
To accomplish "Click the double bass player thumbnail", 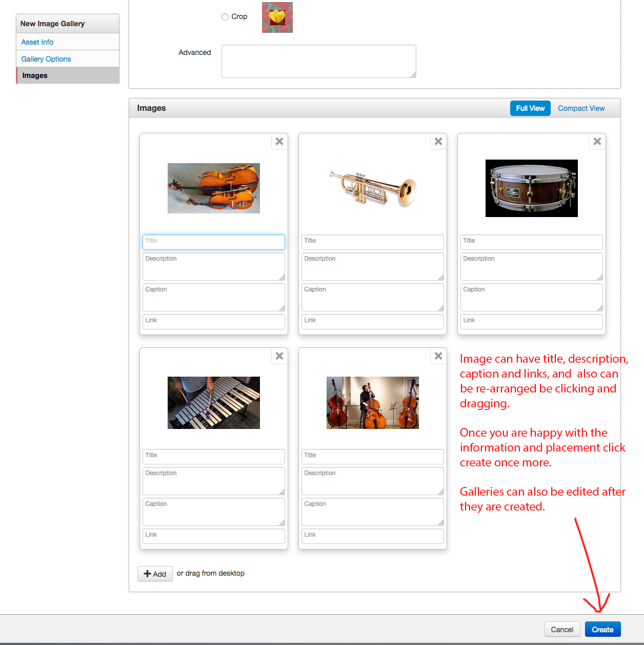I will [x=373, y=403].
